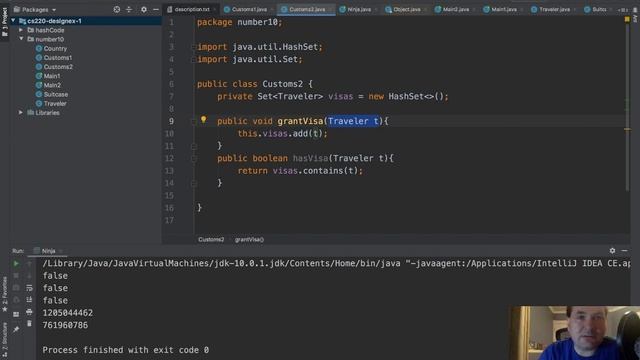Switch to Ninja.java editor tab
Viewport: 640px width, 360px height.
click(358, 9)
